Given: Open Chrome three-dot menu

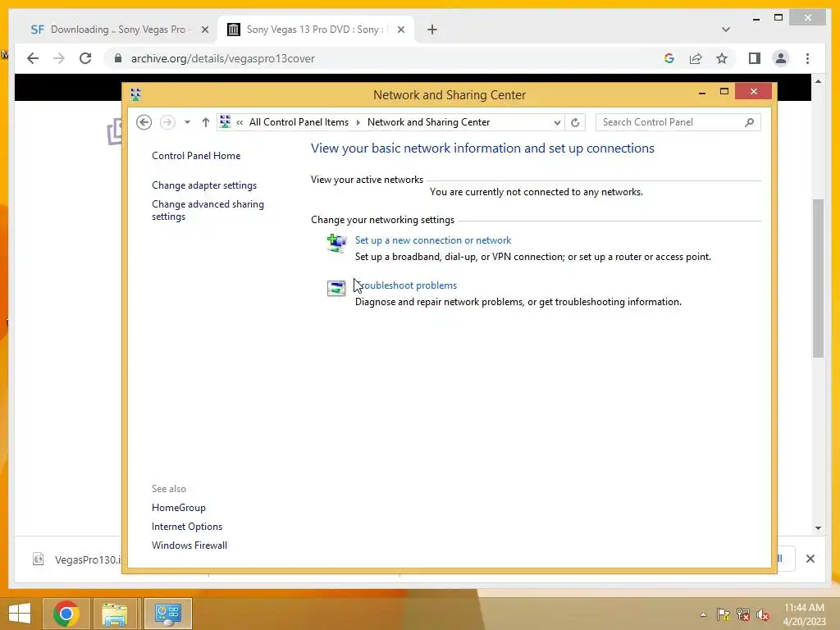Looking at the screenshot, I should tap(807, 58).
